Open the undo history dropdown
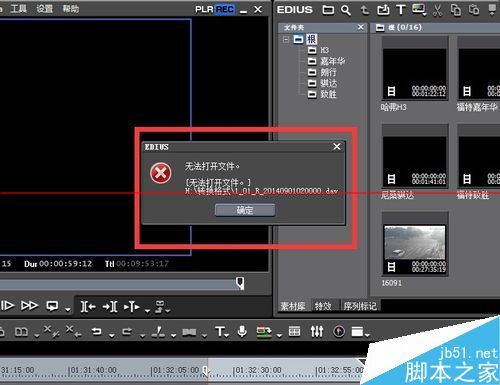Image resolution: width=500 pixels, height=385 pixels. click(x=112, y=335)
